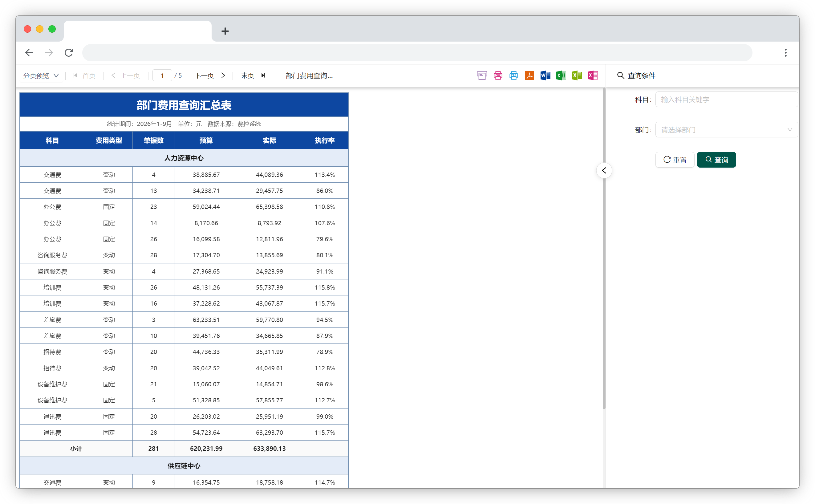Click the 查询条件 panel header
This screenshot has width=815, height=504.
click(636, 76)
